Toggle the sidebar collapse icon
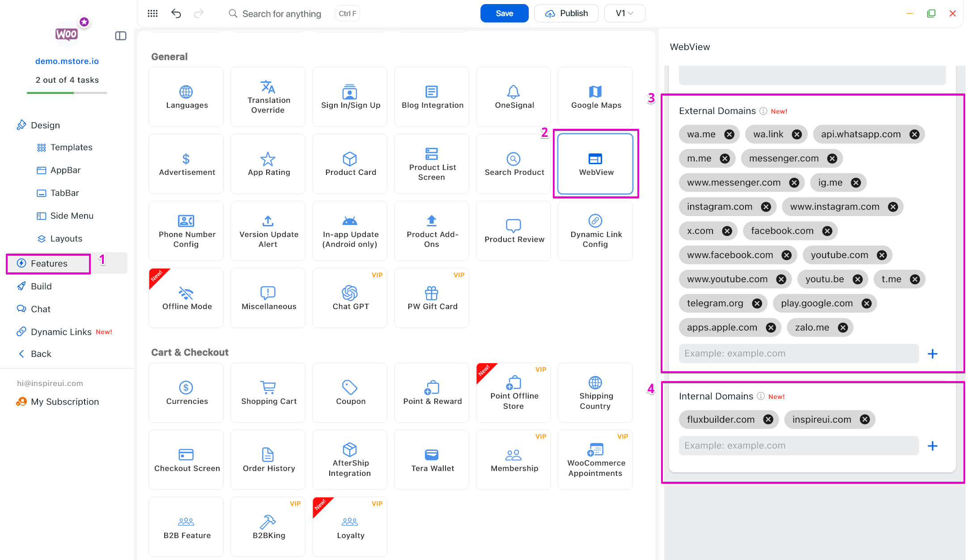This screenshot has height=560, width=967. [x=121, y=36]
